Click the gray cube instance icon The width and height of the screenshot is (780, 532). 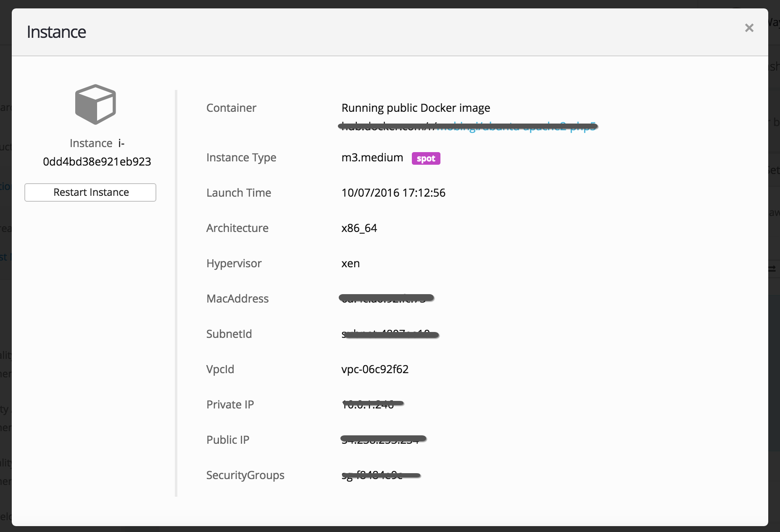(x=95, y=105)
